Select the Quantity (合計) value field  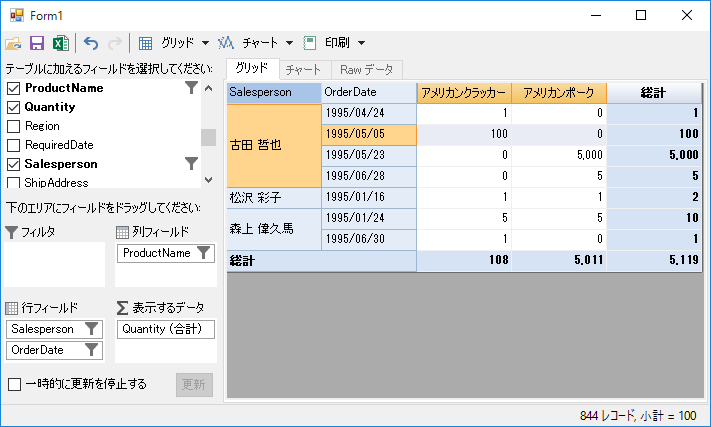click(165, 329)
